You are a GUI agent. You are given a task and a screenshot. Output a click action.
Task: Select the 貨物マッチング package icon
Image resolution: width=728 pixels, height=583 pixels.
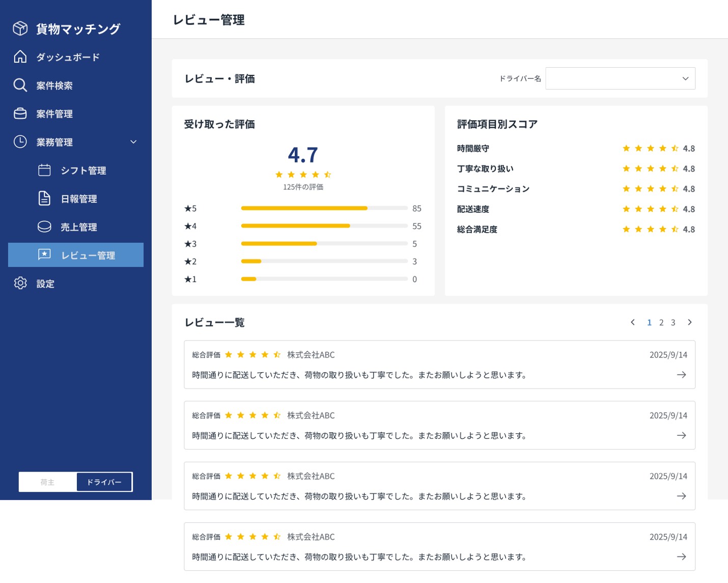pos(20,29)
